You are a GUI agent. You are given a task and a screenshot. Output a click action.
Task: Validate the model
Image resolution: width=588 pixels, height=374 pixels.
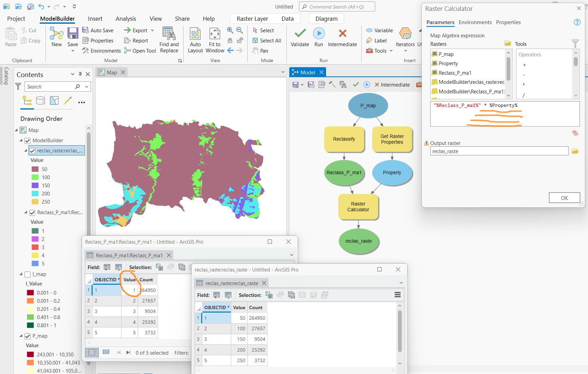(300, 34)
